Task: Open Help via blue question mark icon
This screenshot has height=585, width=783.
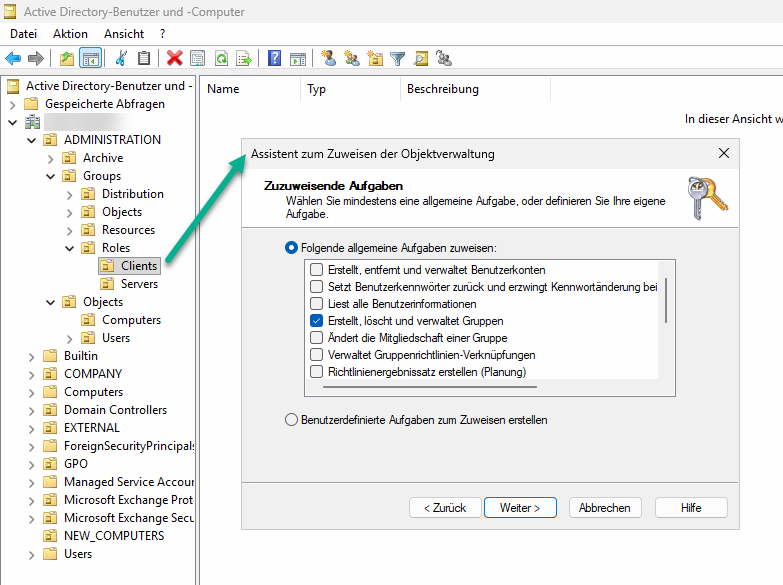Action: (x=274, y=59)
